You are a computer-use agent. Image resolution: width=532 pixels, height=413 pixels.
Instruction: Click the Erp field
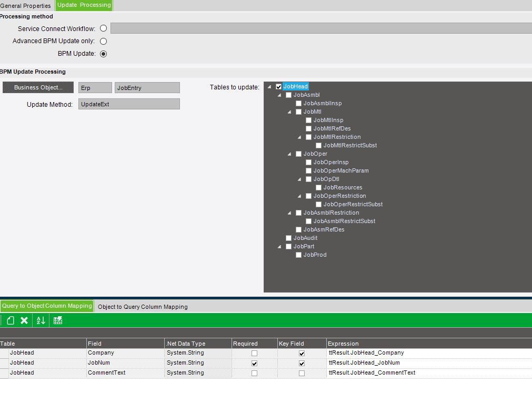95,87
